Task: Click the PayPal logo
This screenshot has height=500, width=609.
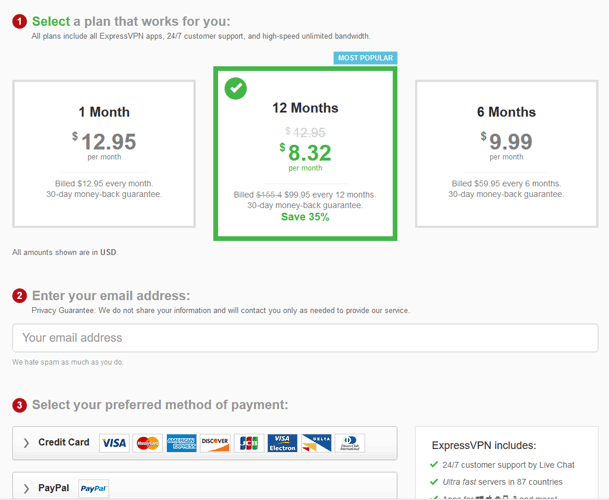Action: click(94, 488)
